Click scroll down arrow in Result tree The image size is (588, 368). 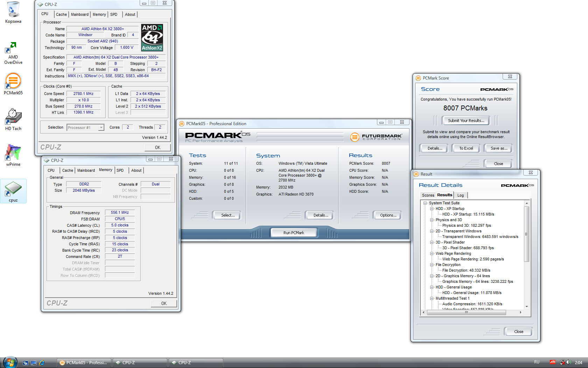coord(526,307)
